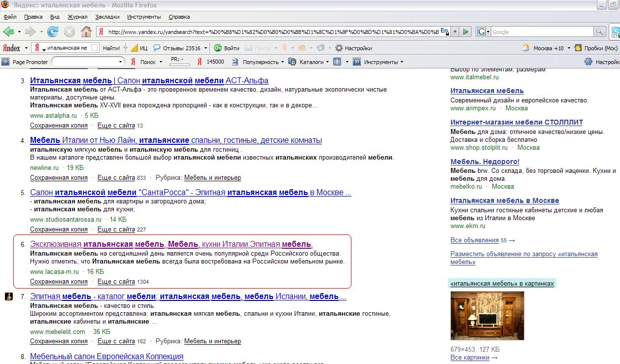The width and height of the screenshot is (620, 364).
Task: Click the Каталоги icon
Action: (x=291, y=62)
